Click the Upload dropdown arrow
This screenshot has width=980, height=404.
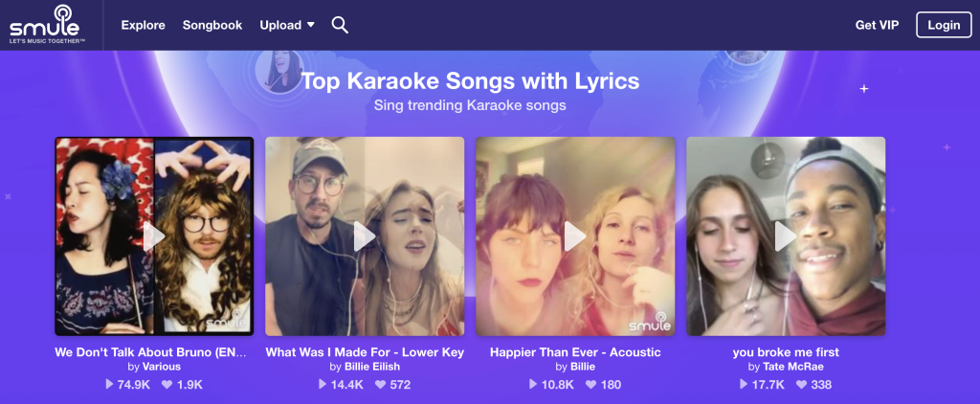pos(311,25)
